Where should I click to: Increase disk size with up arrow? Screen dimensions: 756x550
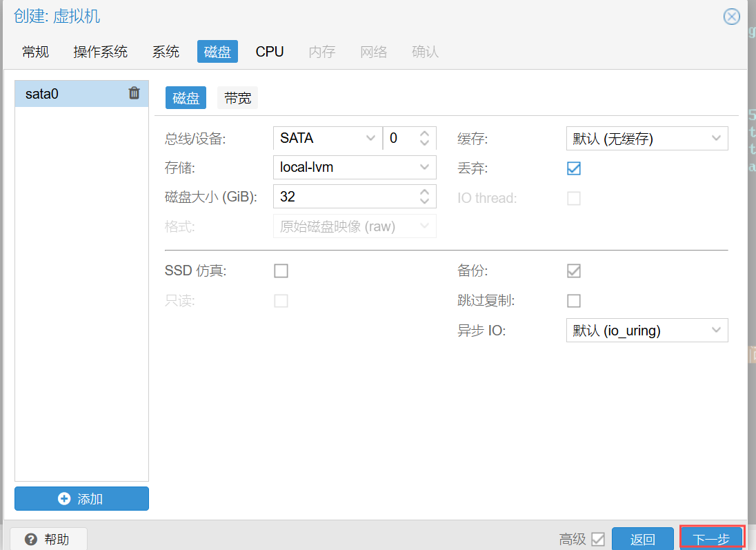(424, 192)
